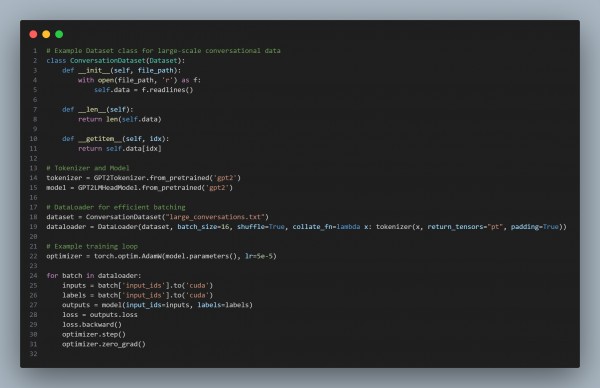Click line number 24 in gutter
Viewport: 600px width, 388px height.
pos(33,276)
